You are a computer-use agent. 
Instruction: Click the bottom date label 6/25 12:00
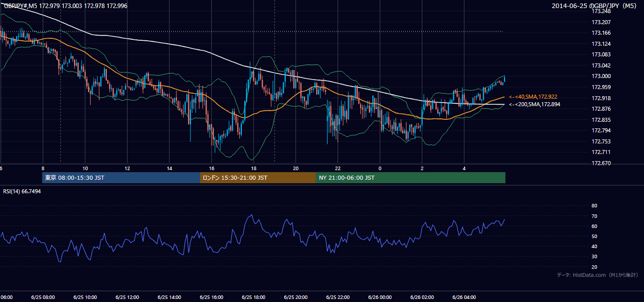(127, 297)
